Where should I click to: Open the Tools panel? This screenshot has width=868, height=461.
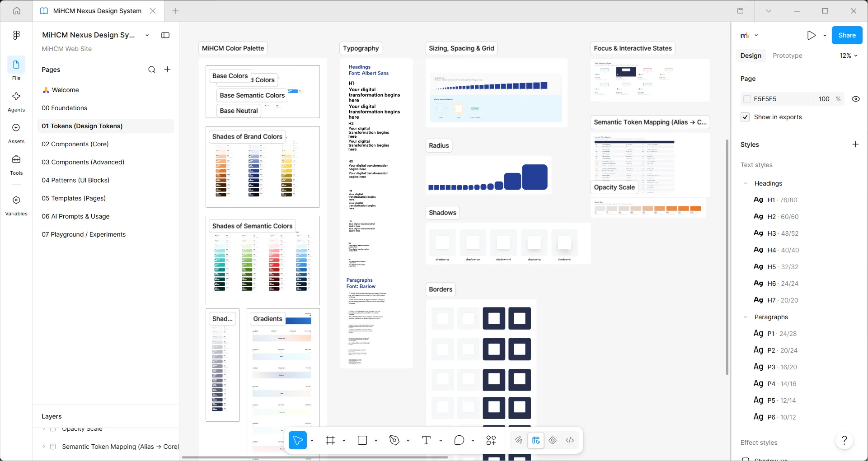(x=16, y=164)
